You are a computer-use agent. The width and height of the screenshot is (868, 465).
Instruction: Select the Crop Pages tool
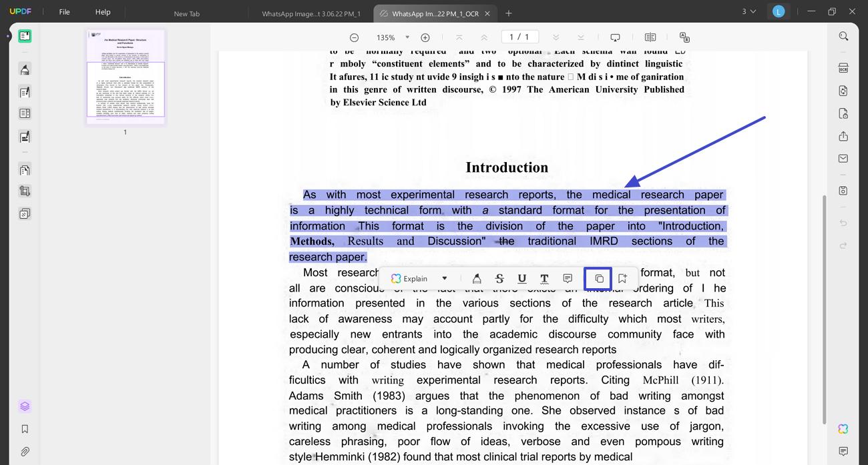[25, 191]
